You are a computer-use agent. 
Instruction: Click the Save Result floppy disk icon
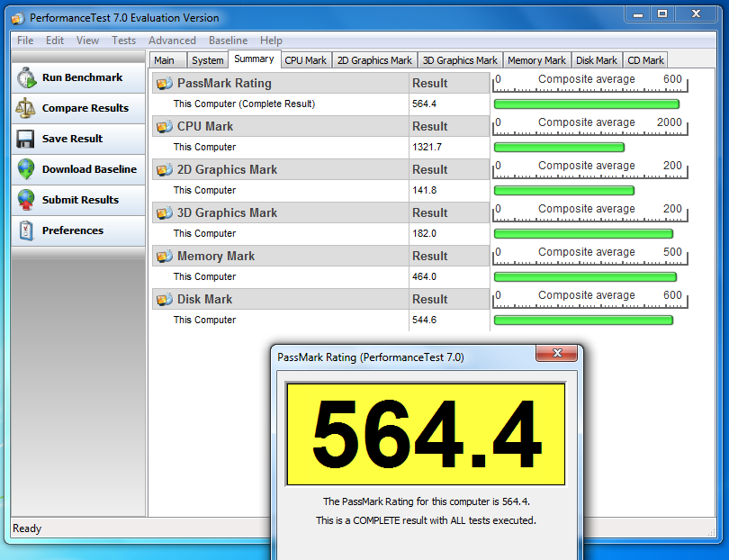tap(25, 139)
